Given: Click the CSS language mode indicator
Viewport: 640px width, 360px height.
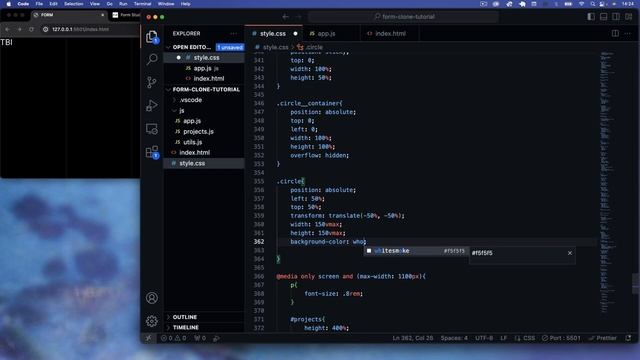Looking at the screenshot, I should tap(525, 338).
